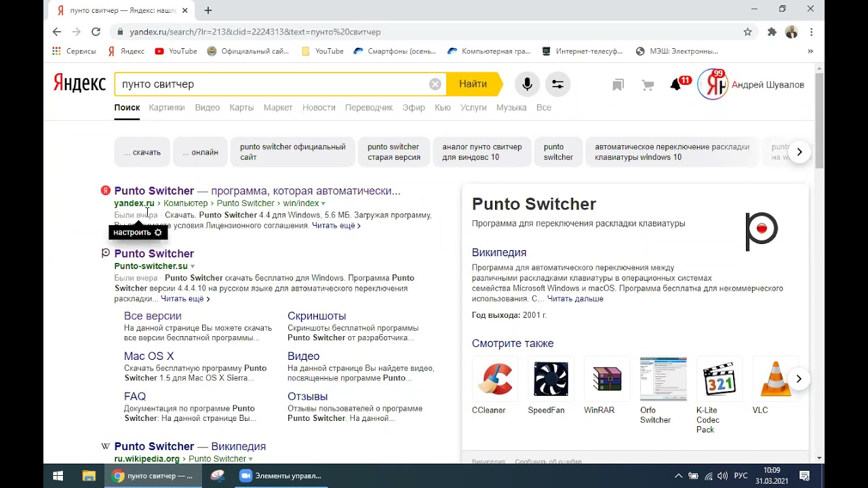Bookmark page with the star icon
The width and height of the screenshot is (868, 488).
pyautogui.click(x=748, y=32)
